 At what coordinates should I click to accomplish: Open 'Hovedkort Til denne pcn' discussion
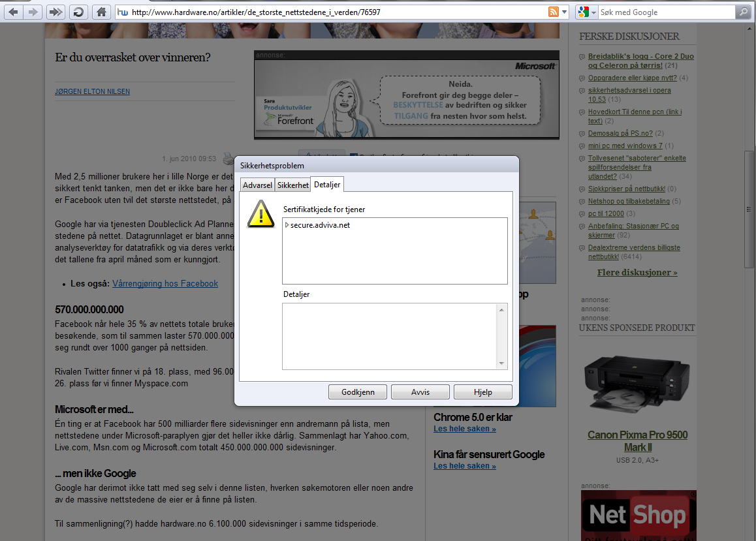(x=635, y=116)
